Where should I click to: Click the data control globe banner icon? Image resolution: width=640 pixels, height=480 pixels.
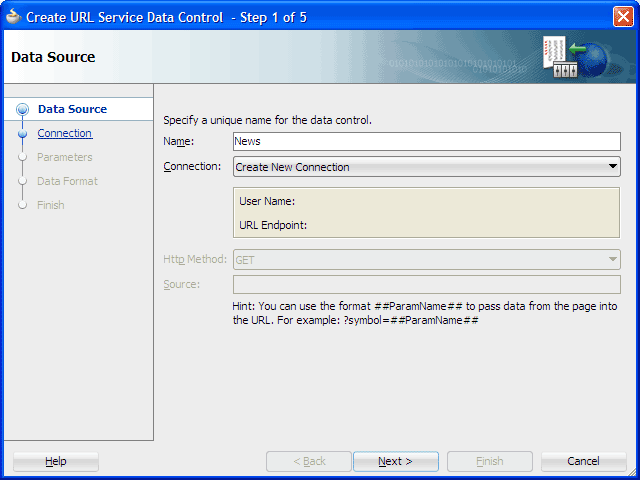click(x=575, y=57)
